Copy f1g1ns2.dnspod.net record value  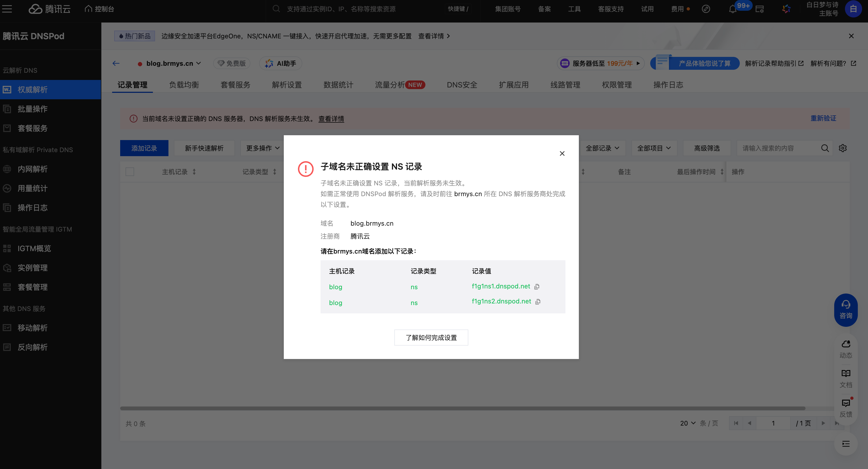click(x=538, y=301)
